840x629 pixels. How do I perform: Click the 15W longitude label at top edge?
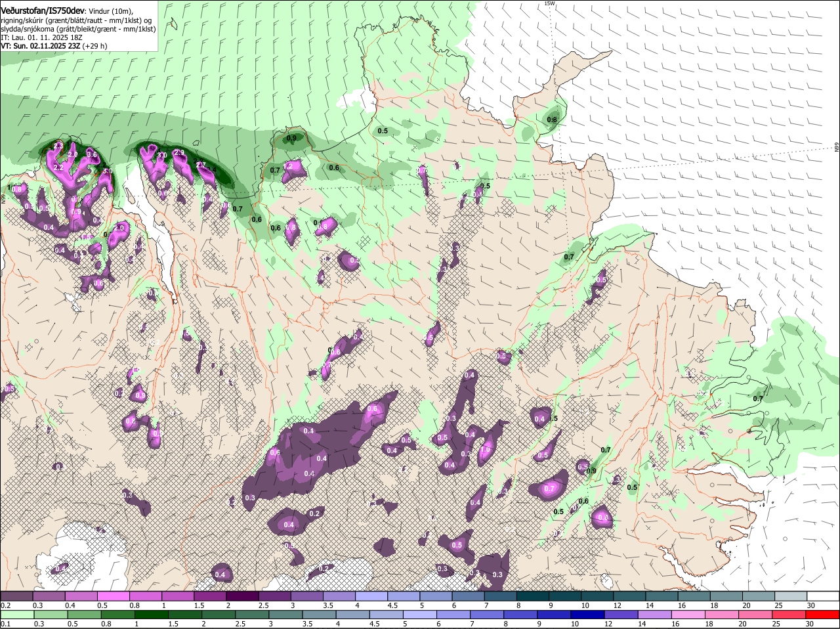coord(549,3)
